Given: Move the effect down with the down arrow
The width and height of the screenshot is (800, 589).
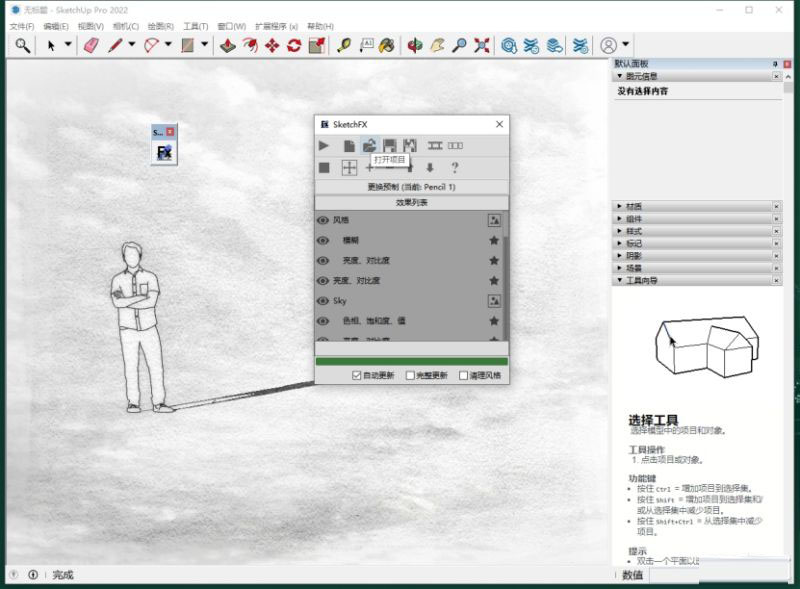Looking at the screenshot, I should 430,167.
